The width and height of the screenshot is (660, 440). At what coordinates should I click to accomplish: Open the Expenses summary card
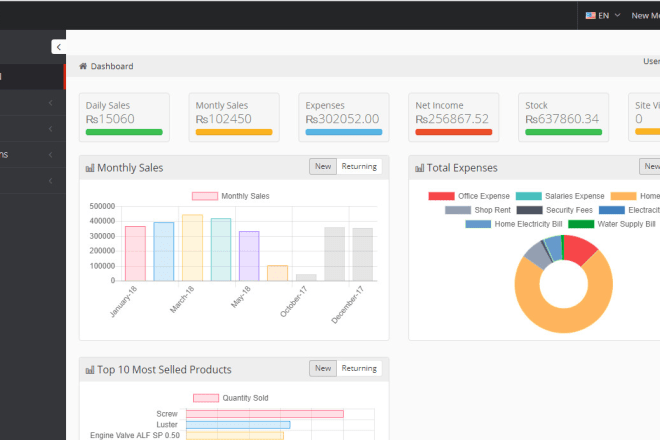[344, 117]
